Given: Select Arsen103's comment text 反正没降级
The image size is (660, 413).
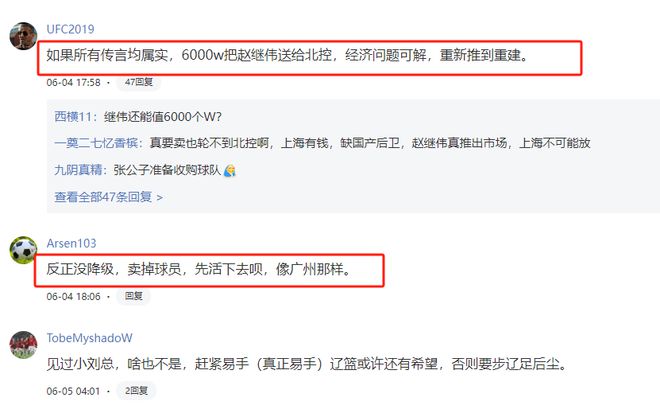Looking at the screenshot, I should click(198, 269).
